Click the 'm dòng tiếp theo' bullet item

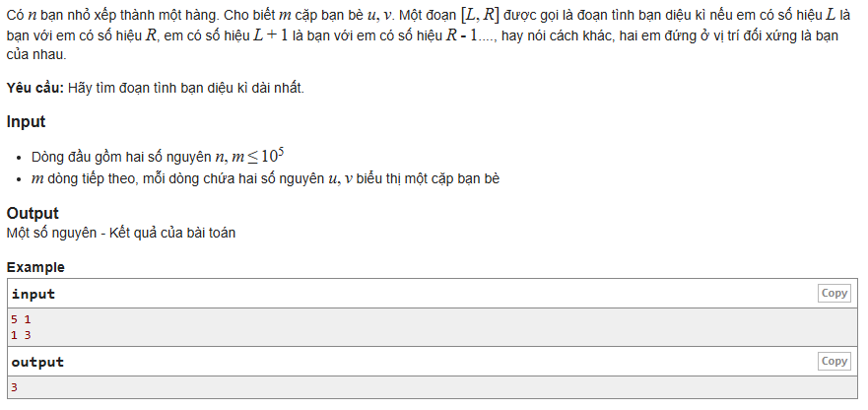265,179
